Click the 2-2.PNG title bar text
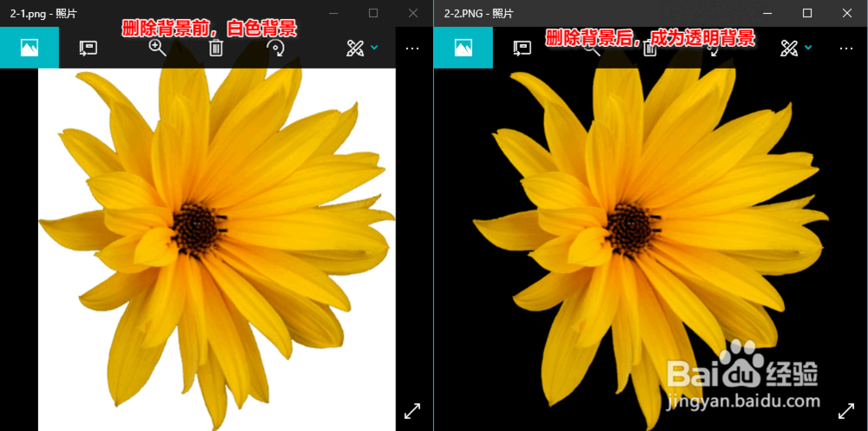 point(479,14)
